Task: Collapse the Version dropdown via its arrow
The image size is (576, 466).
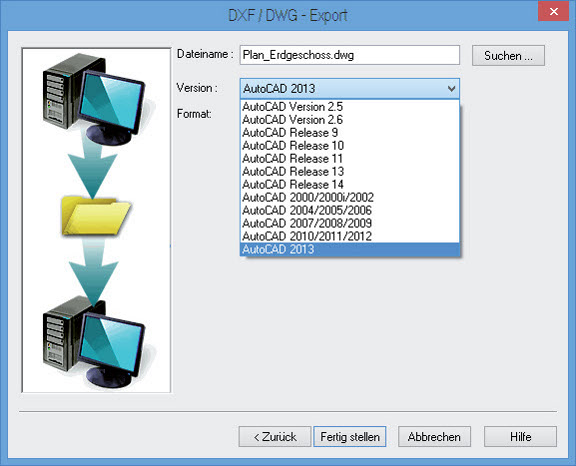Action: (451, 88)
